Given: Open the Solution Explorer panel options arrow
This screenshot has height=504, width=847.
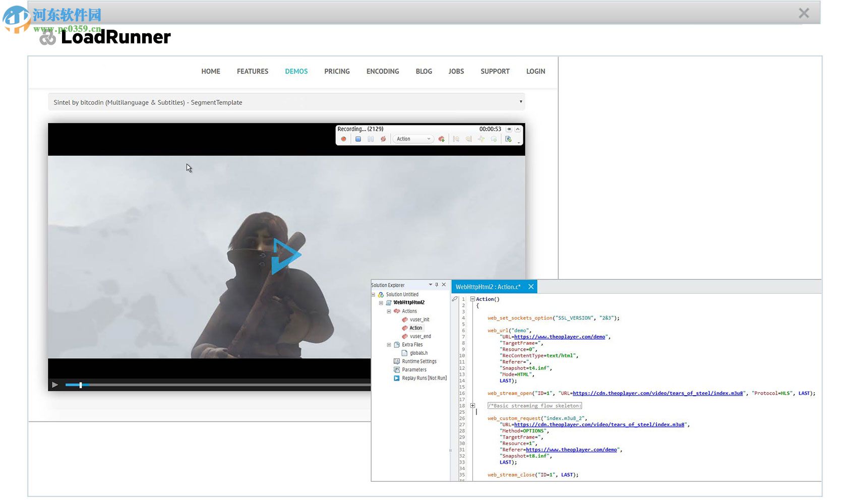Looking at the screenshot, I should [430, 285].
